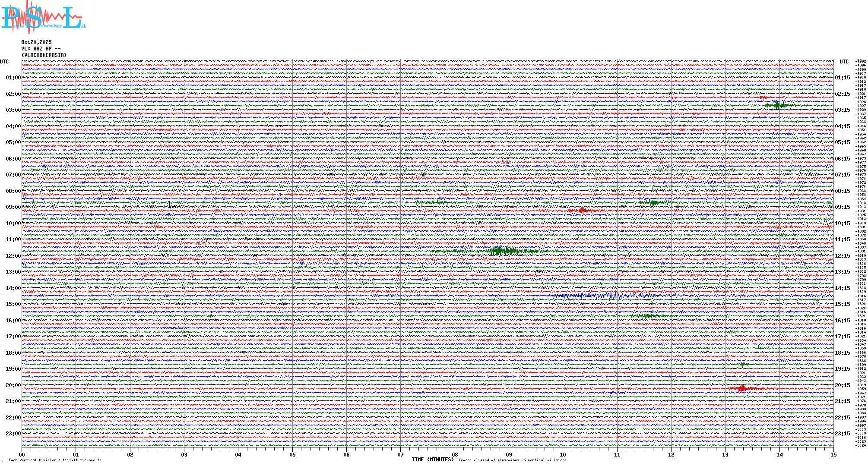
Task: Click the vertical division microvolts note
Action: pyautogui.click(x=55, y=460)
